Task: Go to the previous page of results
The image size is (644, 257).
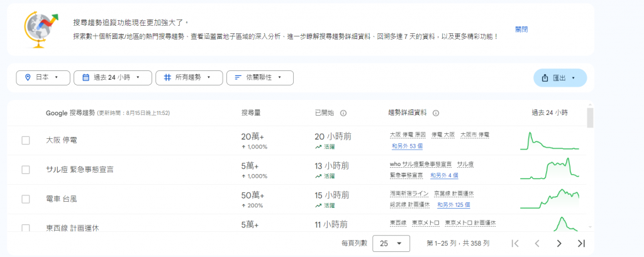Action: pos(537,243)
